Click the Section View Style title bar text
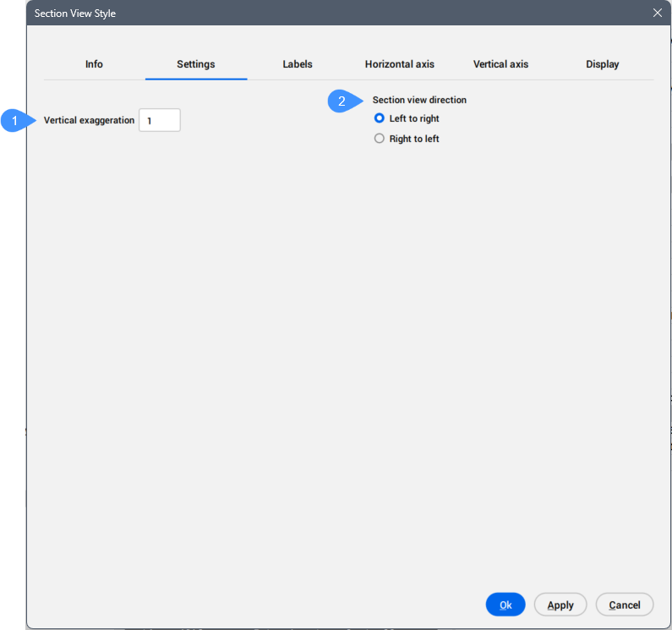This screenshot has width=672, height=630. tap(75, 13)
